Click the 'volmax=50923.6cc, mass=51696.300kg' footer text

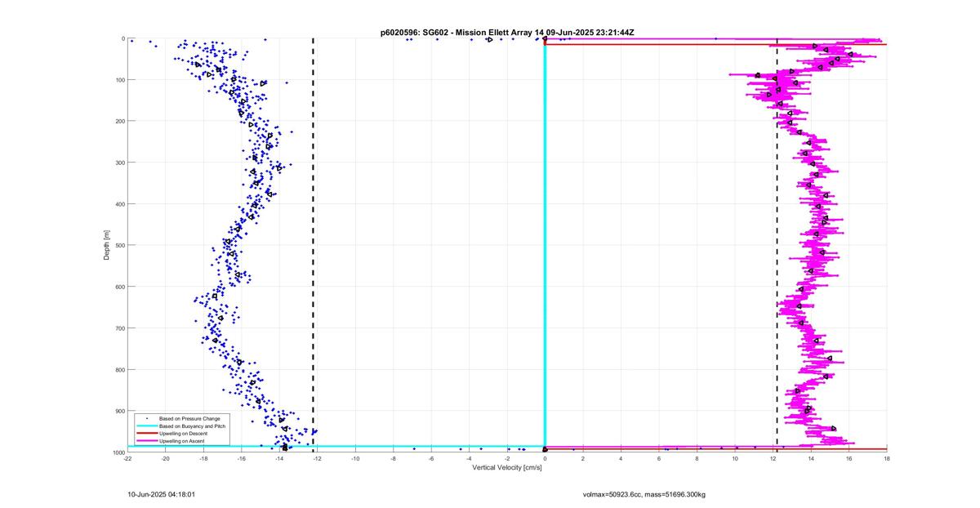tap(644, 494)
